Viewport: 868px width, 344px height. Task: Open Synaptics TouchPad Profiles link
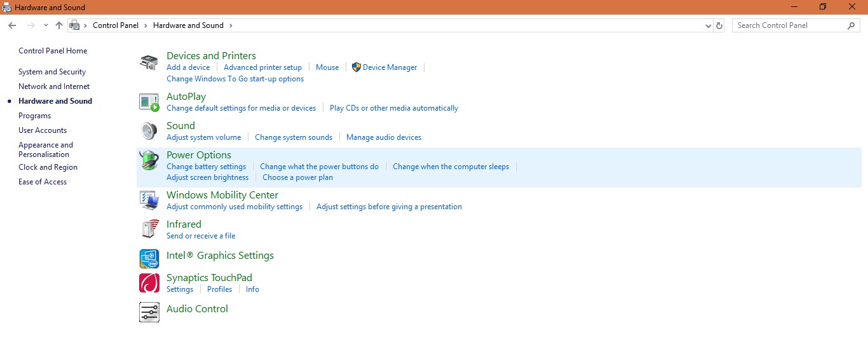219,289
